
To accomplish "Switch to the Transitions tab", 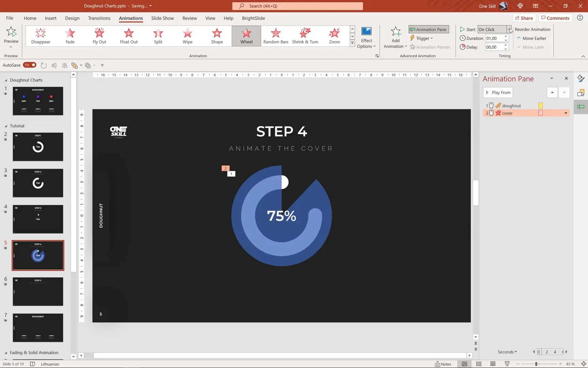I will [x=99, y=18].
